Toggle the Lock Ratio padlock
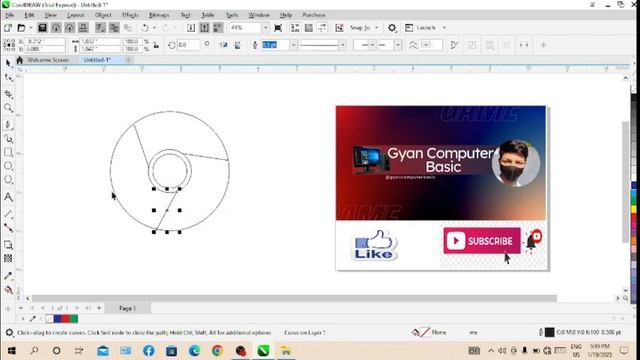Image resolution: width=640 pixels, height=360 pixels. pos(156,45)
